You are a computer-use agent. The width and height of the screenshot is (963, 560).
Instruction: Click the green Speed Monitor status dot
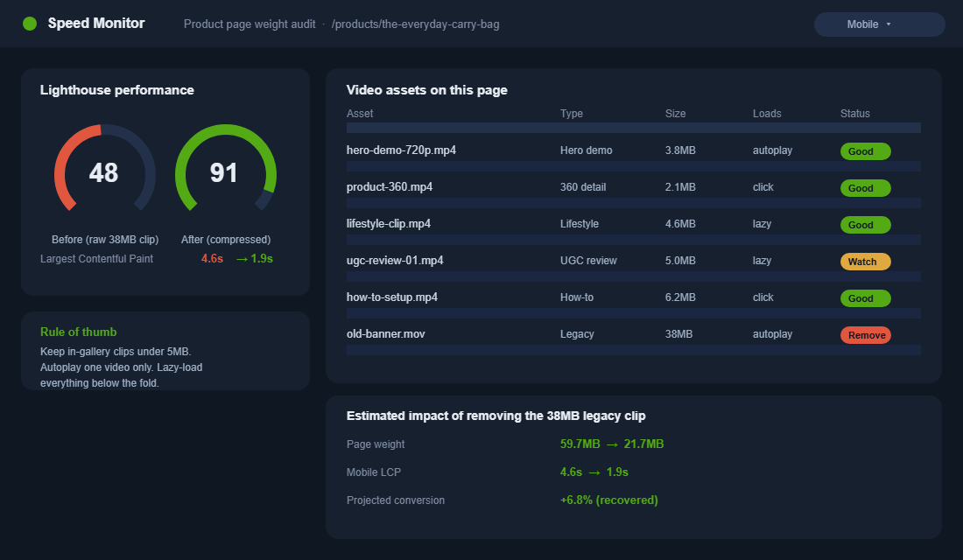[x=30, y=24]
